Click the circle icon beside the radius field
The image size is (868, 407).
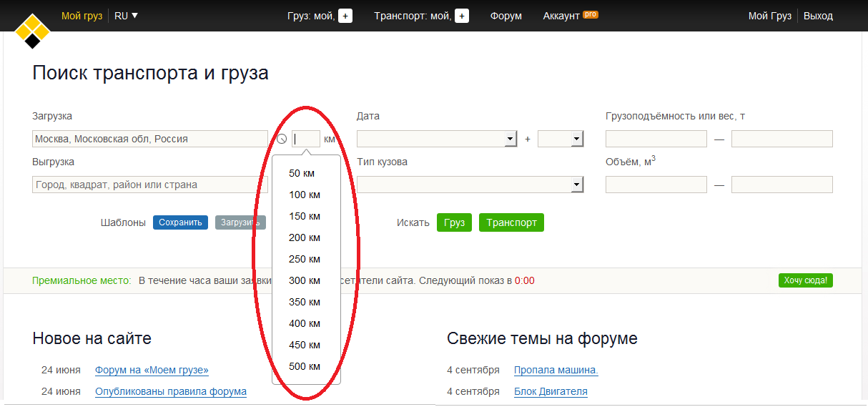click(282, 139)
